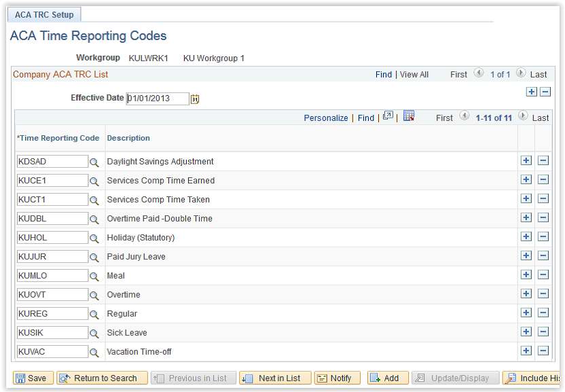565x392 pixels.
Task: Delete the KUMLO Meal row
Action: 545,275
